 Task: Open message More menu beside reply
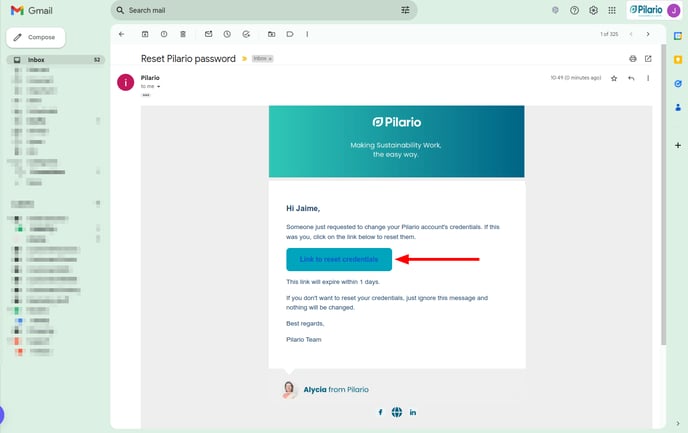click(648, 79)
